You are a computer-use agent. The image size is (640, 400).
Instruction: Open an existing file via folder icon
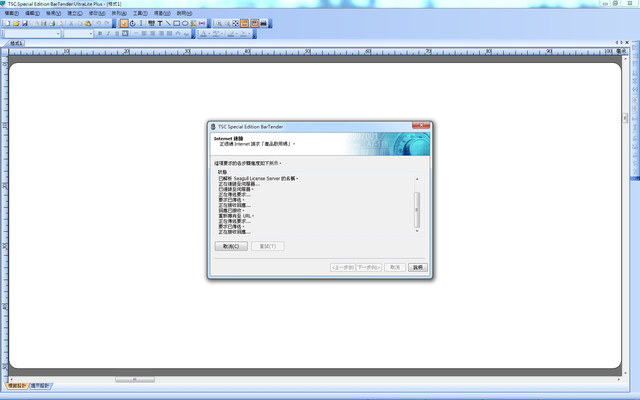(16, 24)
